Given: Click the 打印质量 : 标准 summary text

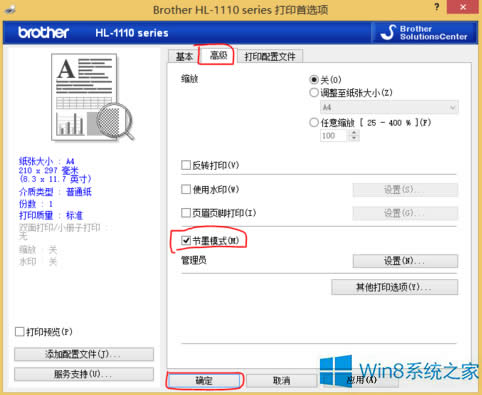Looking at the screenshot, I should (x=51, y=216).
